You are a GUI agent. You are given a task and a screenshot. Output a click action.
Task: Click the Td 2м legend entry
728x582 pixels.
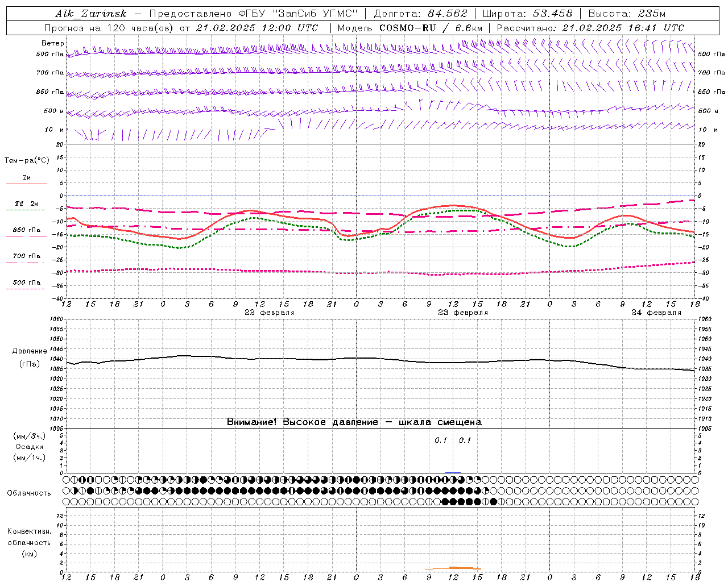(x=26, y=203)
